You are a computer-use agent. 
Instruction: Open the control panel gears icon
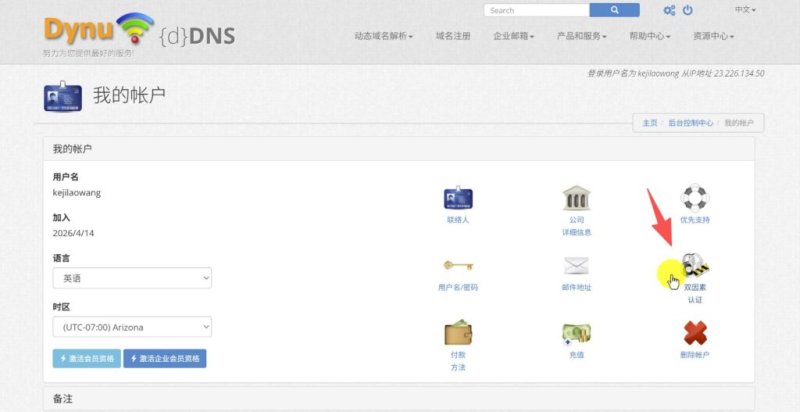(669, 10)
